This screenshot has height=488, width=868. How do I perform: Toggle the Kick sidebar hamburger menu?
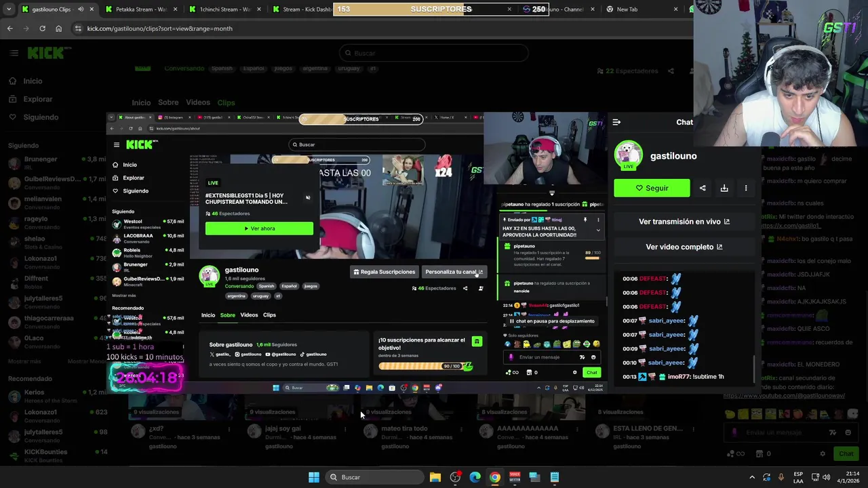(14, 53)
